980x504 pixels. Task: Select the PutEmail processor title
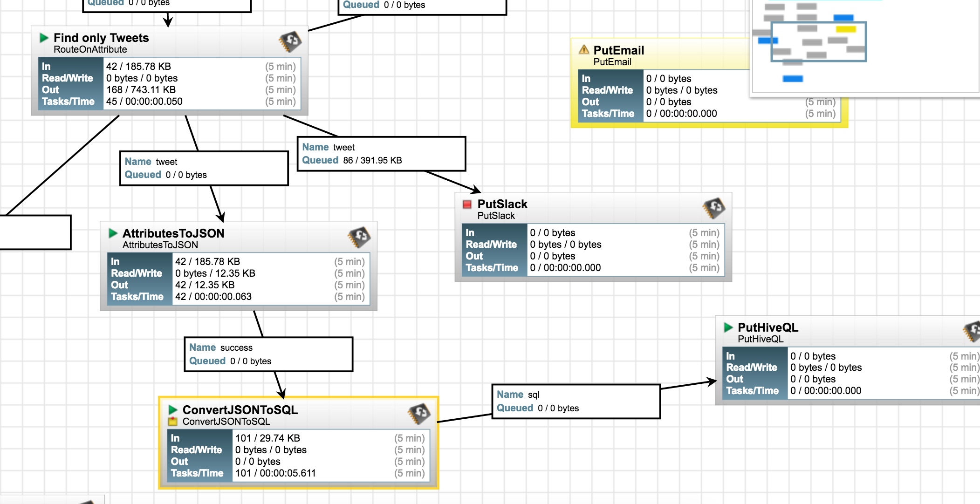pyautogui.click(x=618, y=50)
